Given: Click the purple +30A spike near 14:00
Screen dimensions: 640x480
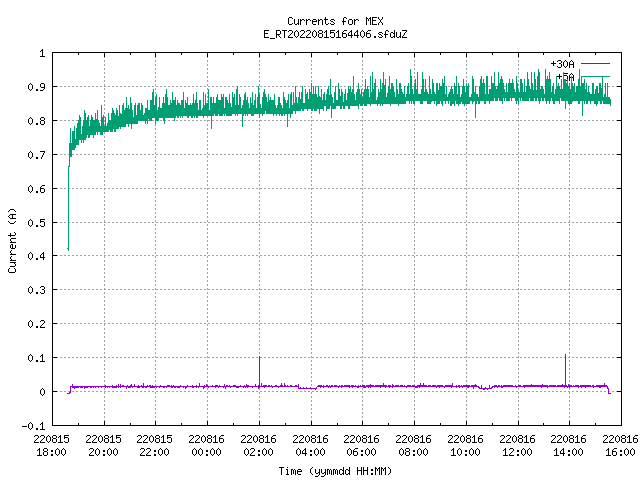Looking at the screenshot, I should [565, 369].
